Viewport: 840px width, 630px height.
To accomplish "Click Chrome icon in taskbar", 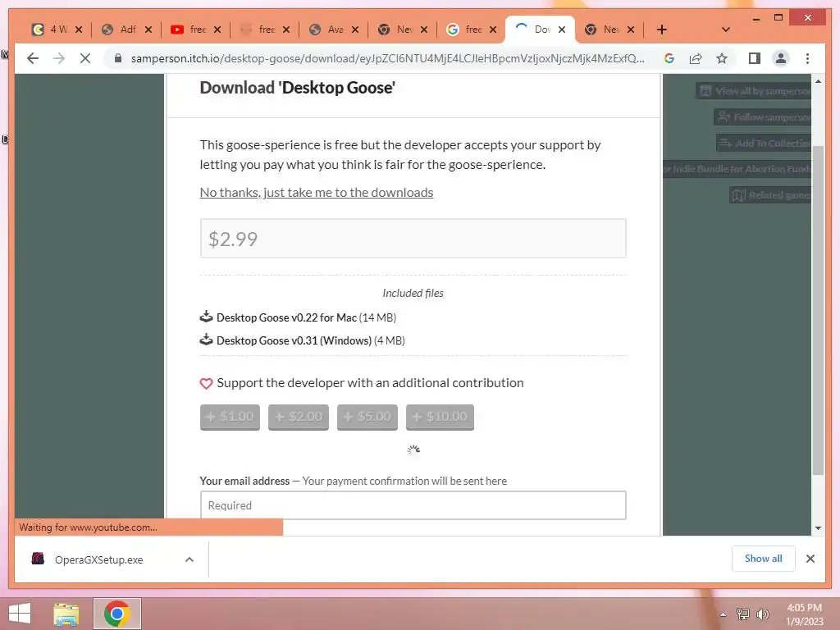I will (x=117, y=614).
